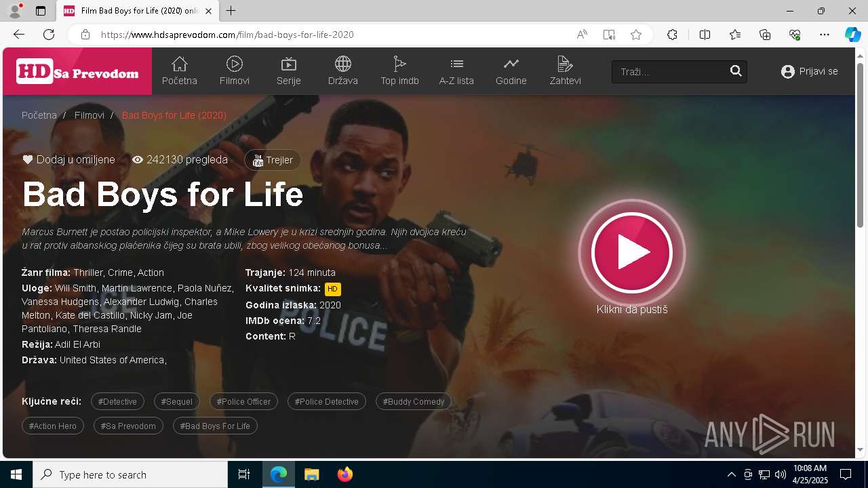
Task: Open Collections icon in toolbar
Action: pos(765,35)
